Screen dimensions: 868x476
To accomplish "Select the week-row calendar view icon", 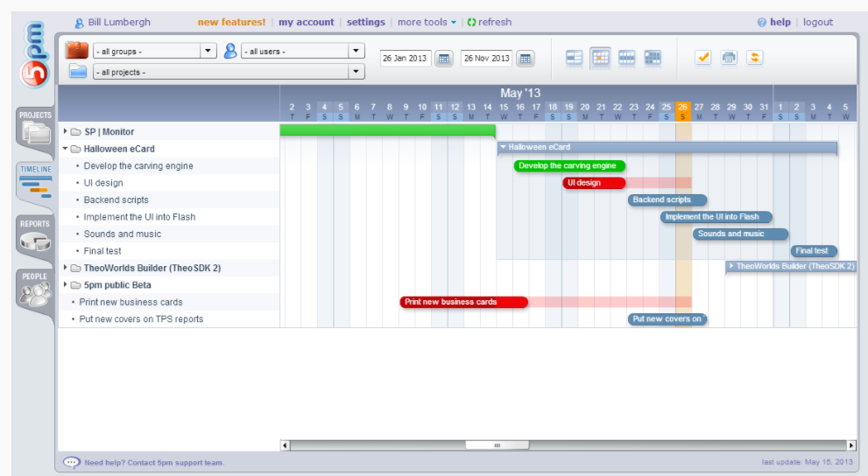I will (626, 58).
